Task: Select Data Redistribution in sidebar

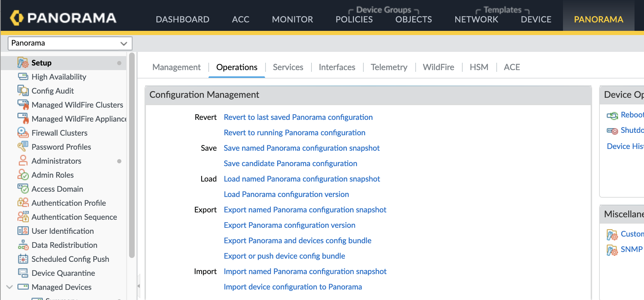Action: [64, 245]
